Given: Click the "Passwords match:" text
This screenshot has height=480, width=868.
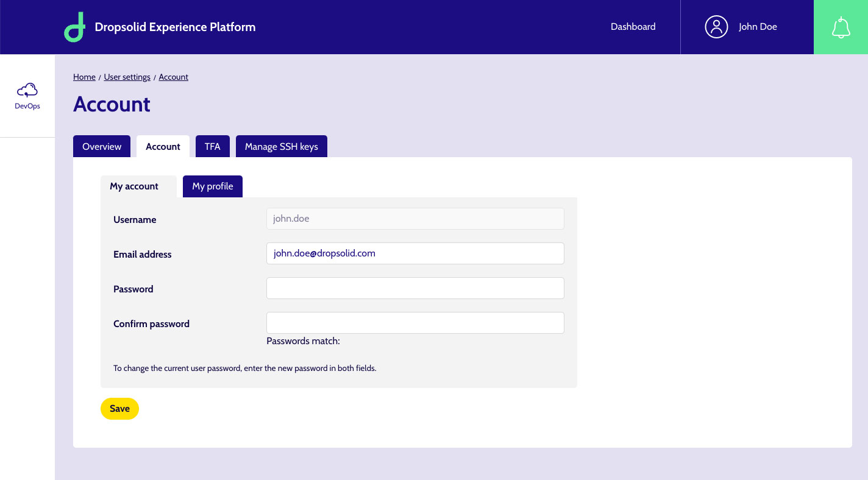Looking at the screenshot, I should 303,341.
